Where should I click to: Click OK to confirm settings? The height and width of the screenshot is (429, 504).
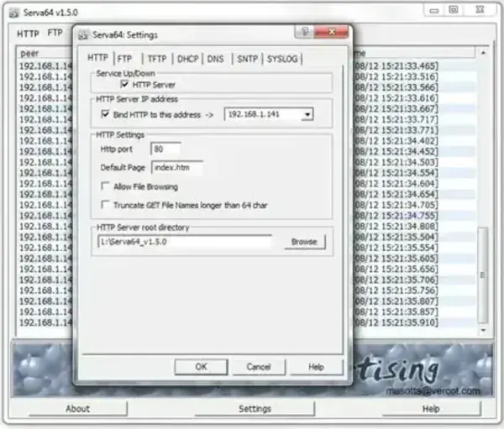point(202,367)
